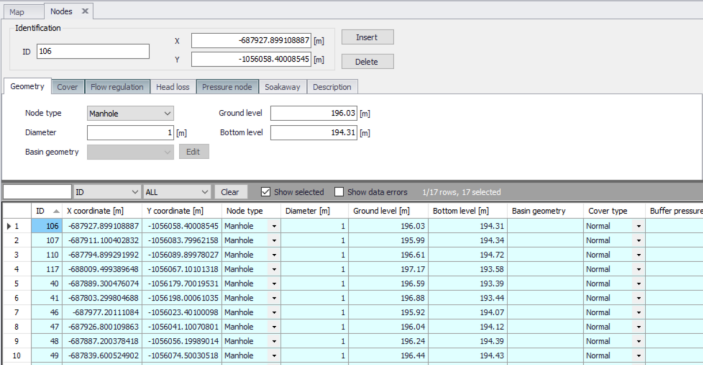Click the Cover type column header
Screen dimensions: 703x365
click(614, 211)
